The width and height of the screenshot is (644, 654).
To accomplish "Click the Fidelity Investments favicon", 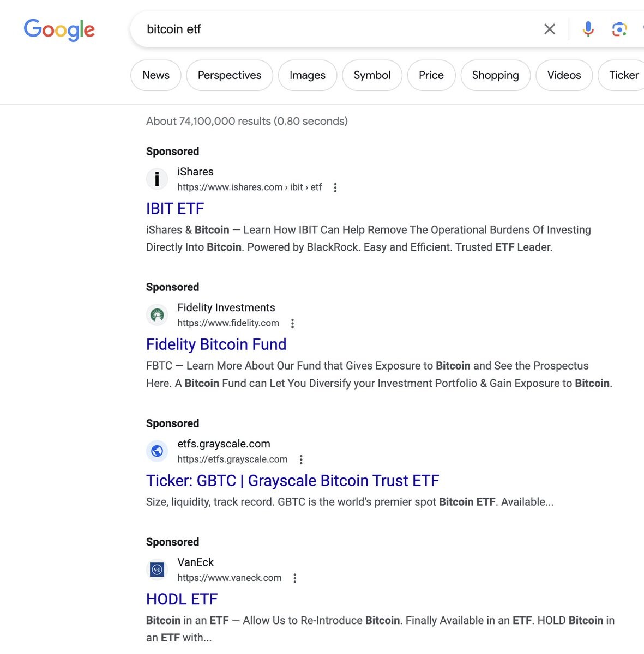I will (157, 314).
